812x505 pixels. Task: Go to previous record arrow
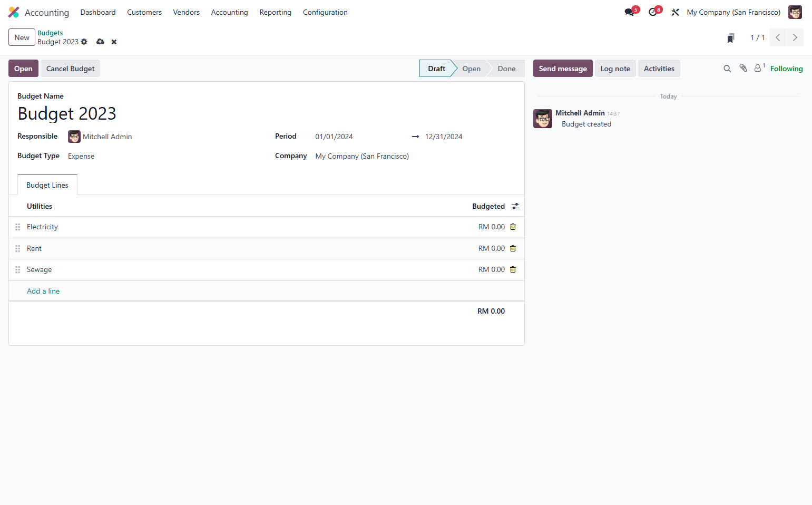point(778,37)
